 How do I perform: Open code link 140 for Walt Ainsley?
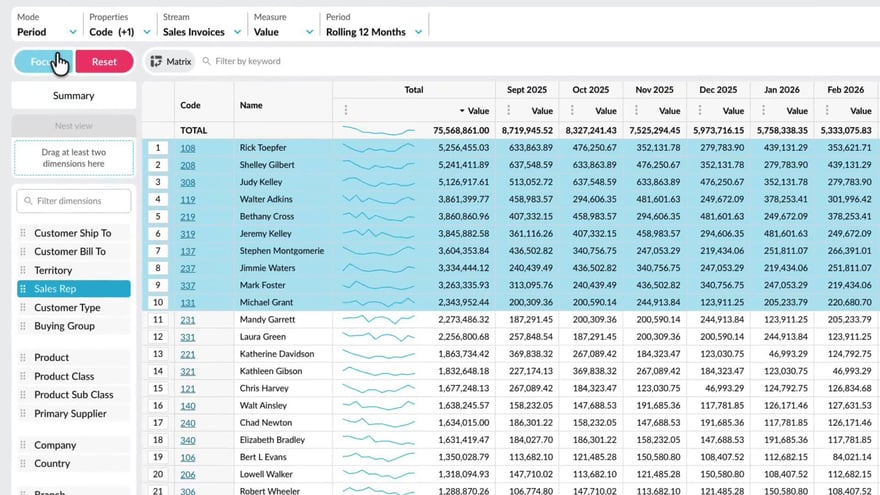[187, 406]
